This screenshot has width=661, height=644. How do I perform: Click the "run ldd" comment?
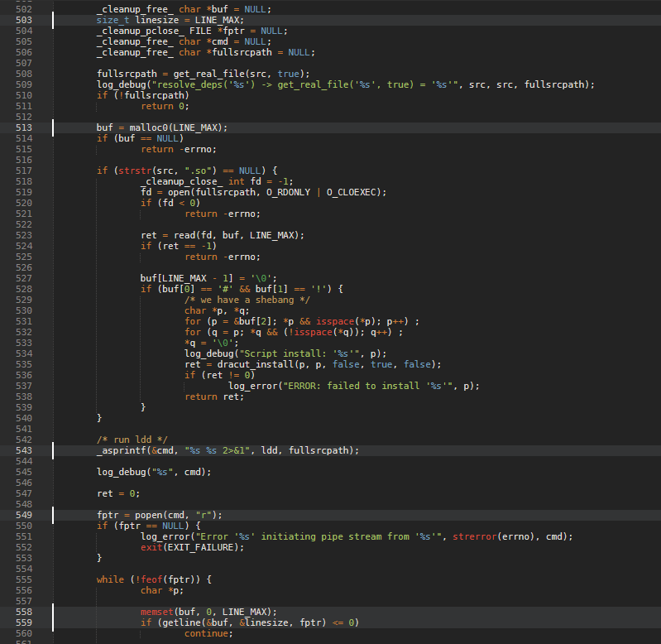132,440
